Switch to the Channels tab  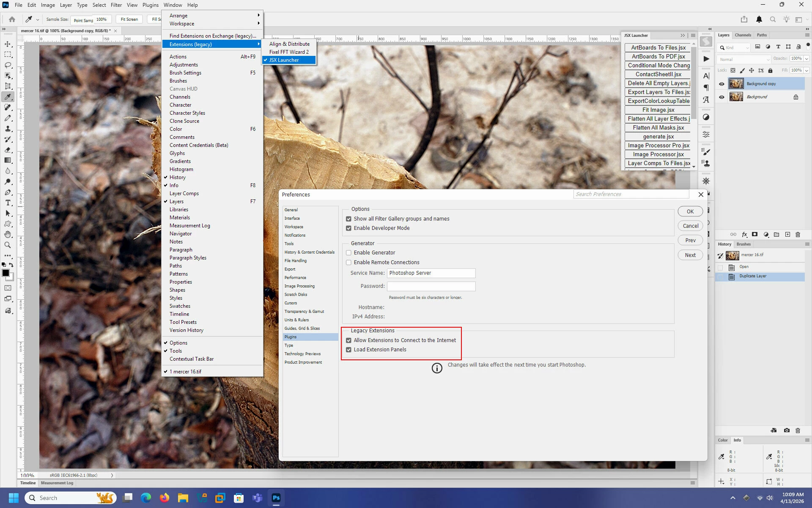[743, 35]
